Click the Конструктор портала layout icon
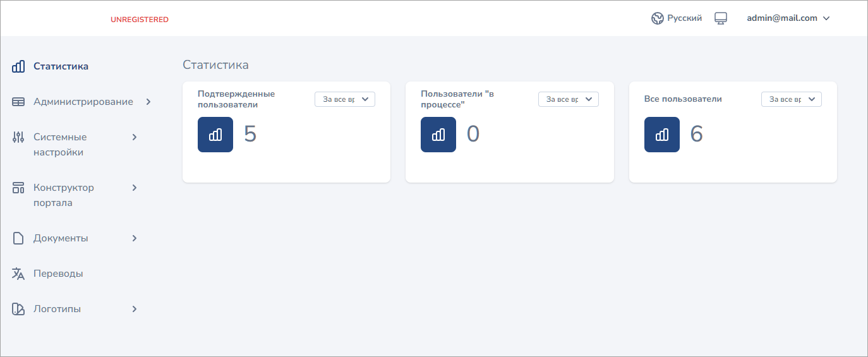The height and width of the screenshot is (357, 868). click(x=18, y=188)
